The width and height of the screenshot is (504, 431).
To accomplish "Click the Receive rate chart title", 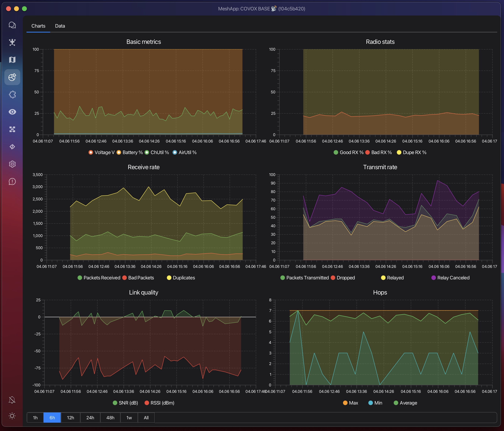I will point(144,167).
